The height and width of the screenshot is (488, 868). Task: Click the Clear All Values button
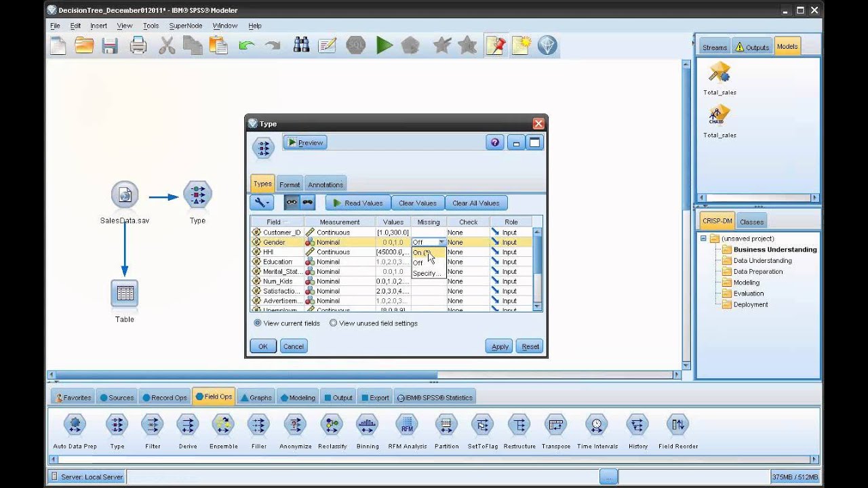(x=476, y=203)
